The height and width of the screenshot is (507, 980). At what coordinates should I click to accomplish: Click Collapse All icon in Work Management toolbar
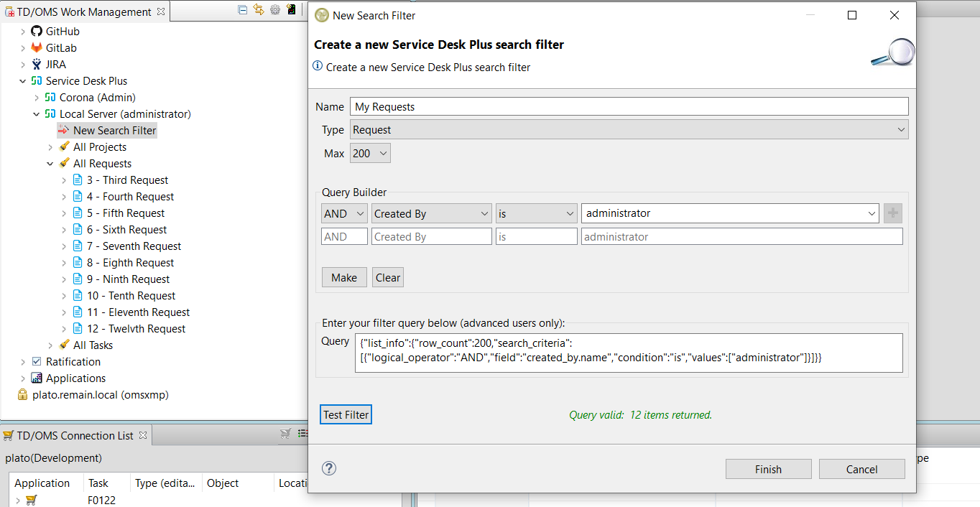pyautogui.click(x=243, y=10)
